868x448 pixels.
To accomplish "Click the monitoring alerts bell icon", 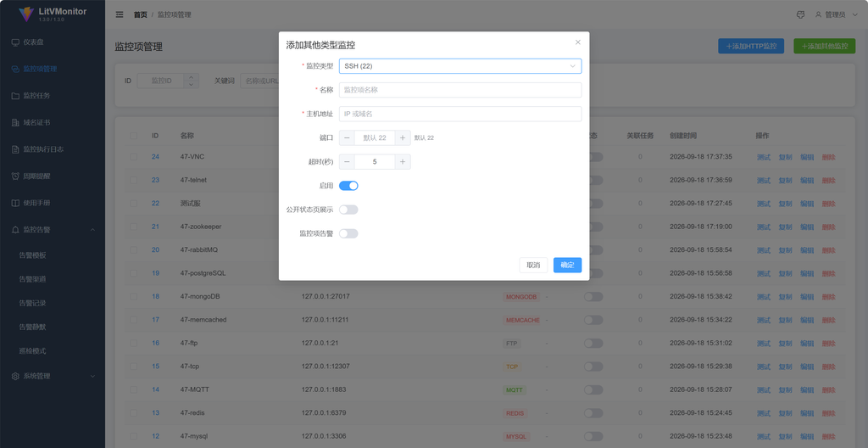I will (15, 230).
